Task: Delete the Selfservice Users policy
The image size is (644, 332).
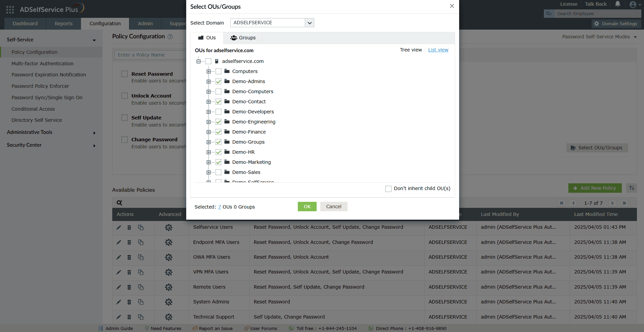Action: [129, 228]
